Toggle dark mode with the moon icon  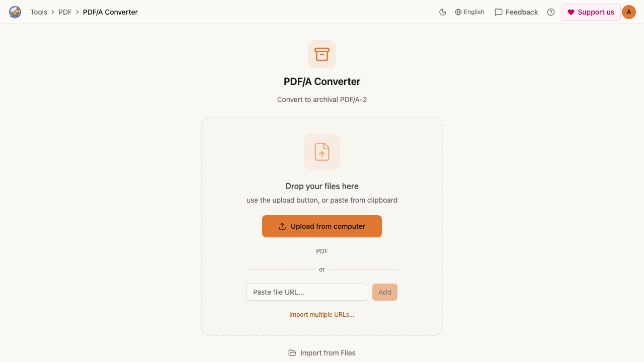(443, 12)
